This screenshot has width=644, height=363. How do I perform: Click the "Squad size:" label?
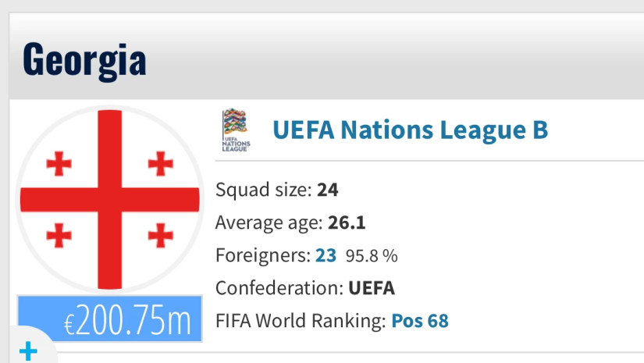click(263, 190)
